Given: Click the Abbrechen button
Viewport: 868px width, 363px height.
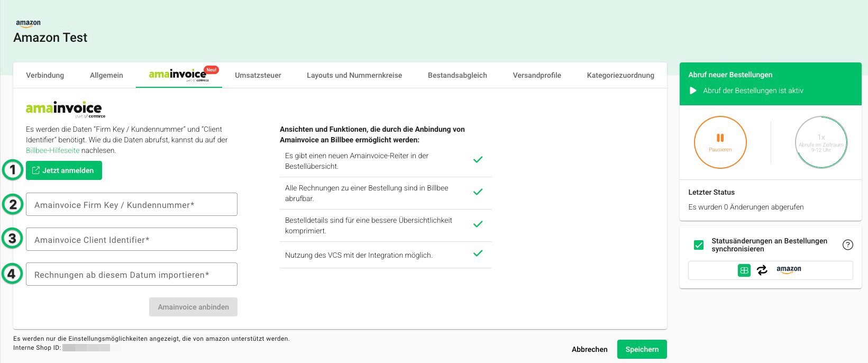Looking at the screenshot, I should point(589,349).
